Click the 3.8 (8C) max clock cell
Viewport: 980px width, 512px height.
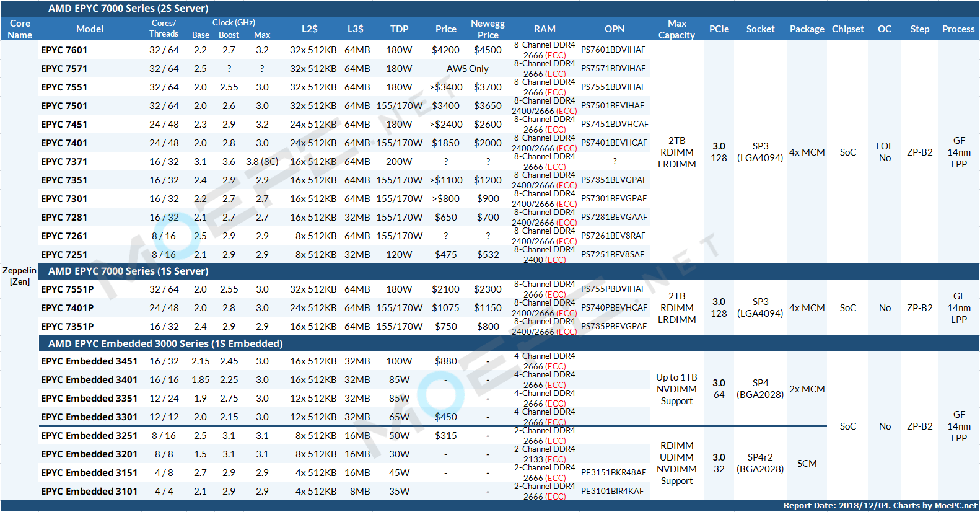pyautogui.click(x=262, y=162)
